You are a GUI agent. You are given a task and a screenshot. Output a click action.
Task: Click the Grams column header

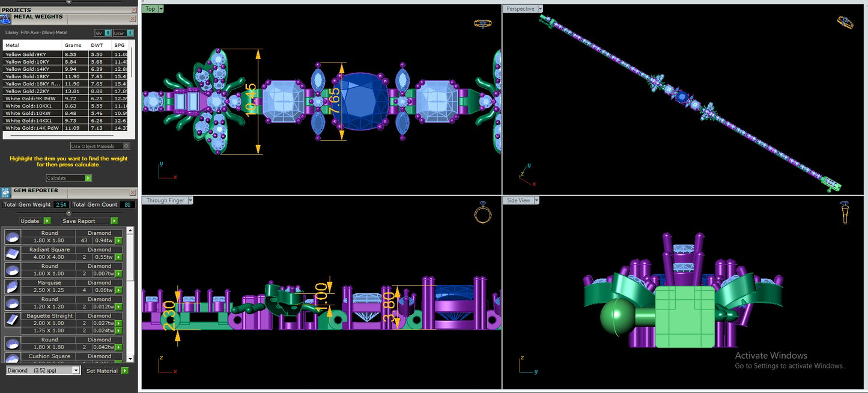[75, 45]
